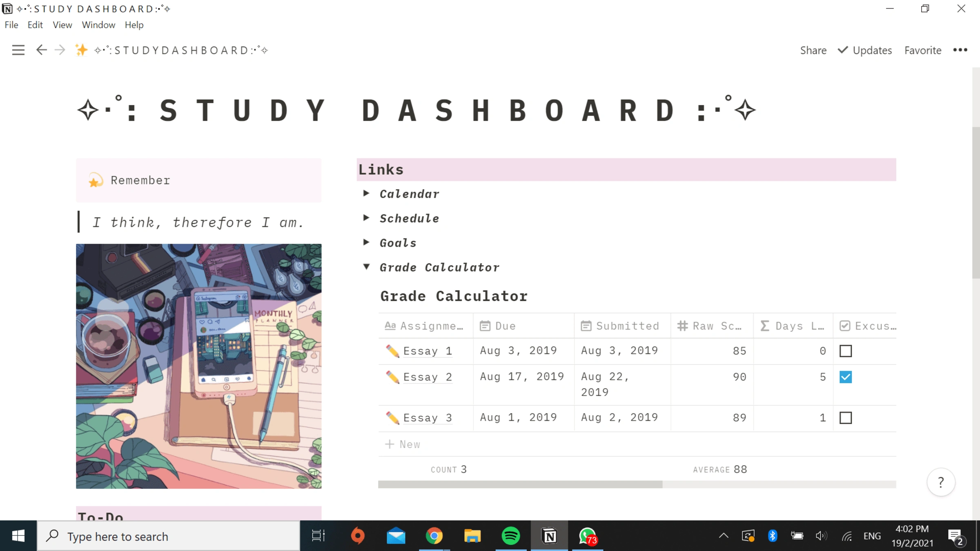This screenshot has width=980, height=551.
Task: Click the forward navigation arrow
Action: [60, 50]
